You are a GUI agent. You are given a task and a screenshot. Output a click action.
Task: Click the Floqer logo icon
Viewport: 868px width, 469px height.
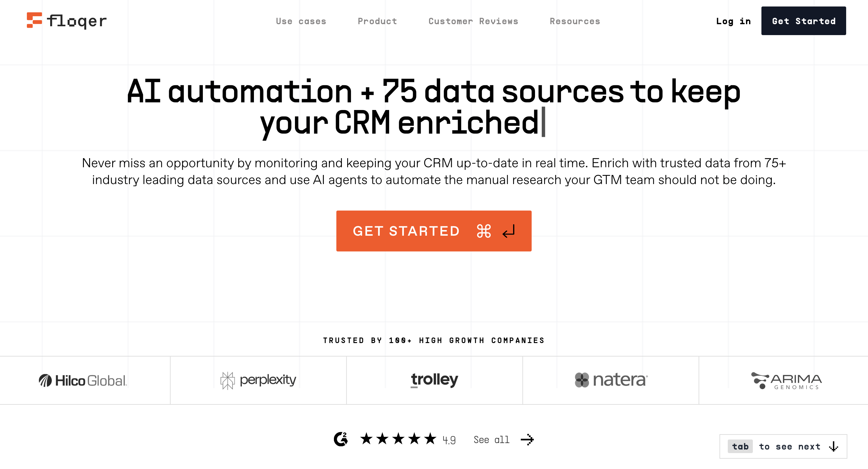[34, 20]
